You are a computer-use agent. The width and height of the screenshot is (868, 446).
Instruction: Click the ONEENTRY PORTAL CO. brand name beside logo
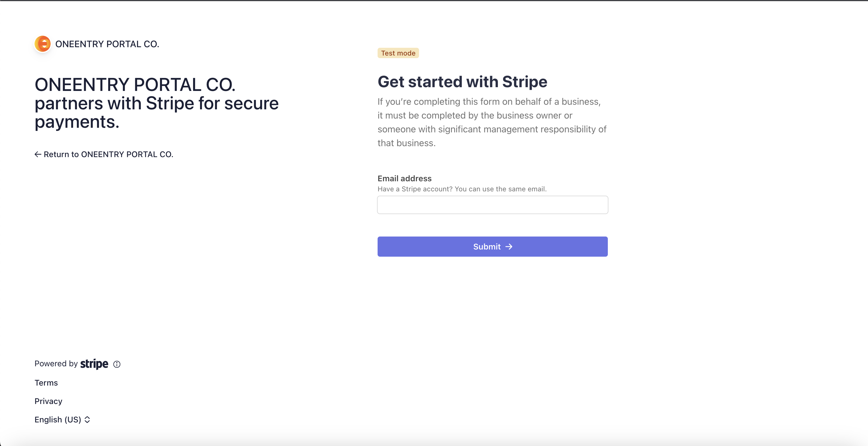click(107, 44)
